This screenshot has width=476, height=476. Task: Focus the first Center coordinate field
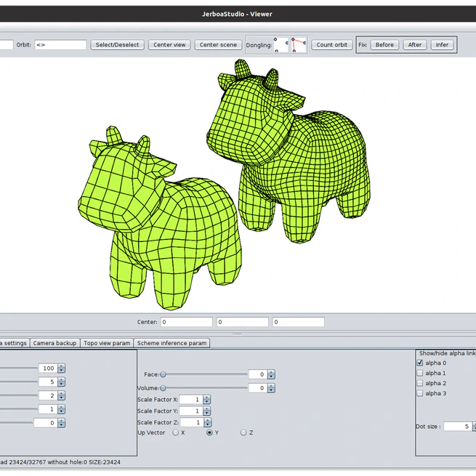186,322
